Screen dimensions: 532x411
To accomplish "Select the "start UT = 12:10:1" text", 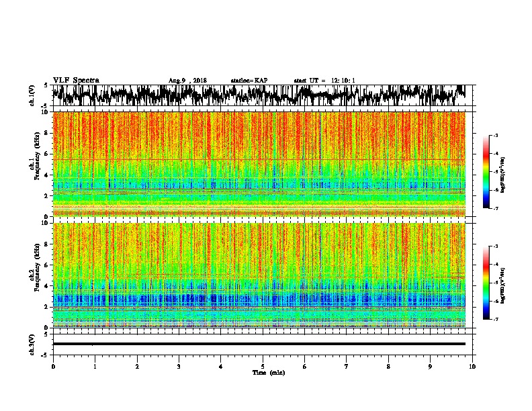I will pos(324,81).
